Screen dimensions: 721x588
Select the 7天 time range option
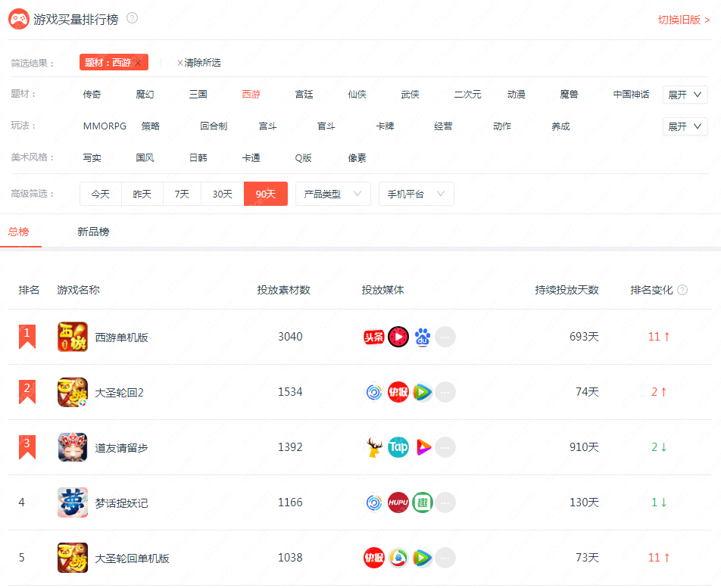coord(182,194)
